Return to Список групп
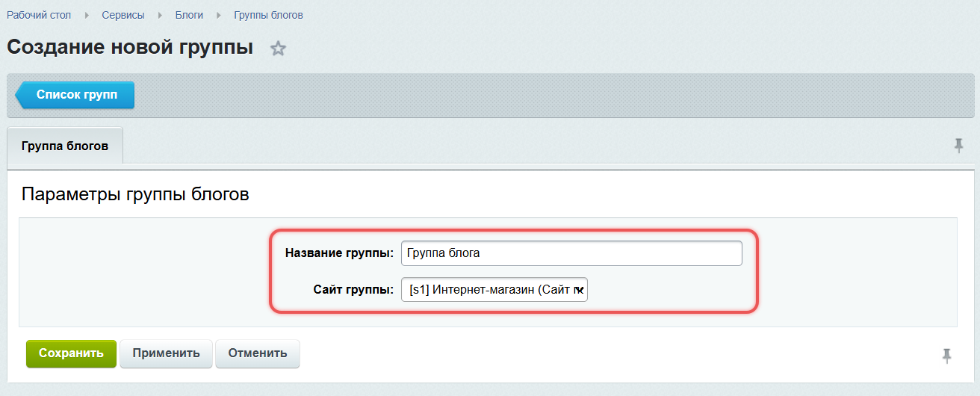 tap(75, 96)
